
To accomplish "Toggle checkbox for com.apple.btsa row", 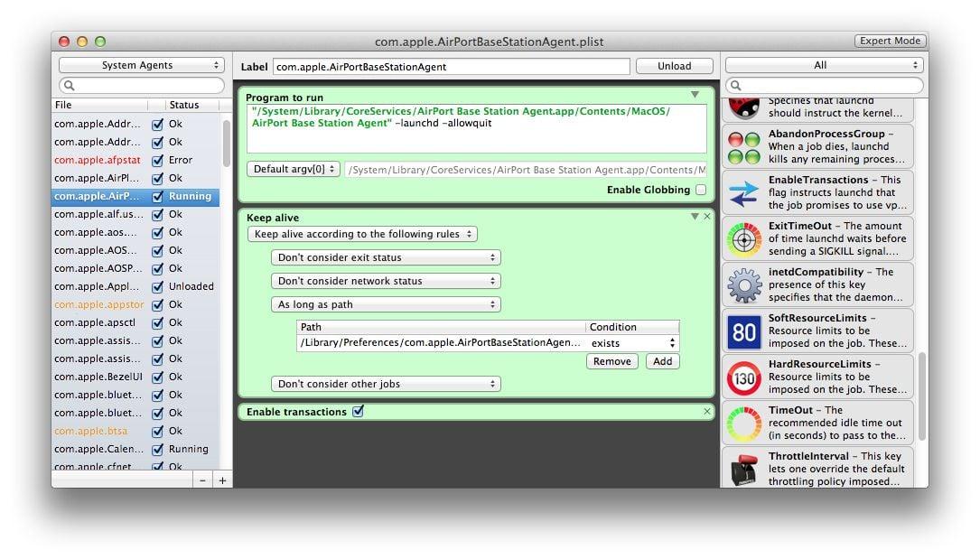I will (157, 432).
